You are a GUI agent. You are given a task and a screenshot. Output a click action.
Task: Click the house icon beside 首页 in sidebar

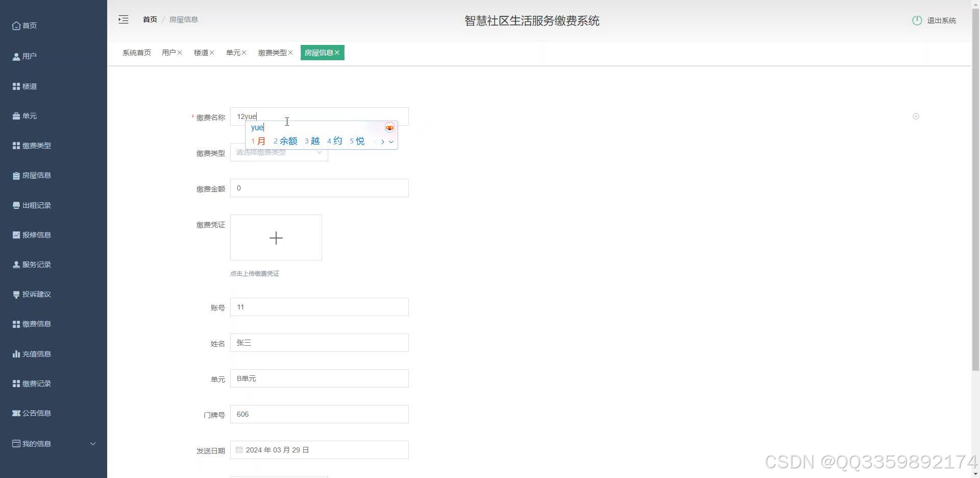pyautogui.click(x=16, y=26)
